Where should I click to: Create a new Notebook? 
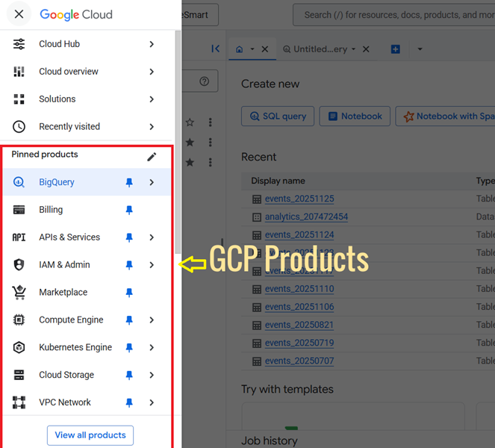point(355,116)
